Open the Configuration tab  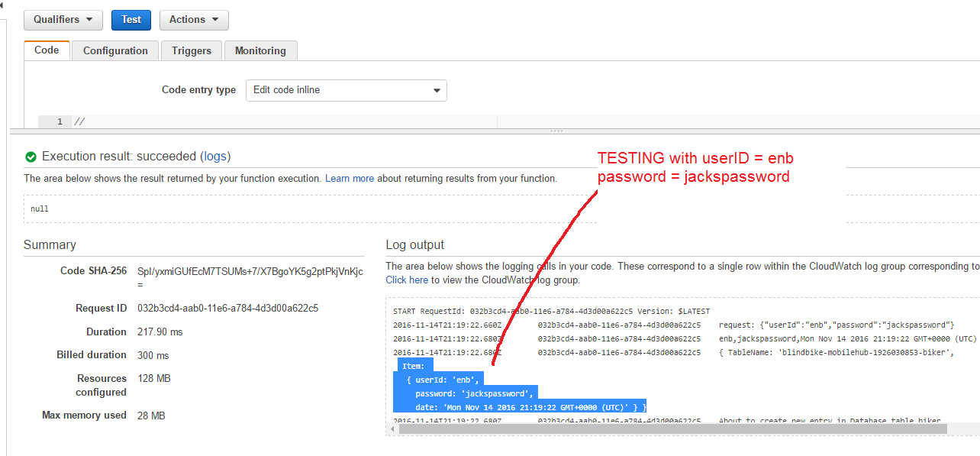point(115,51)
